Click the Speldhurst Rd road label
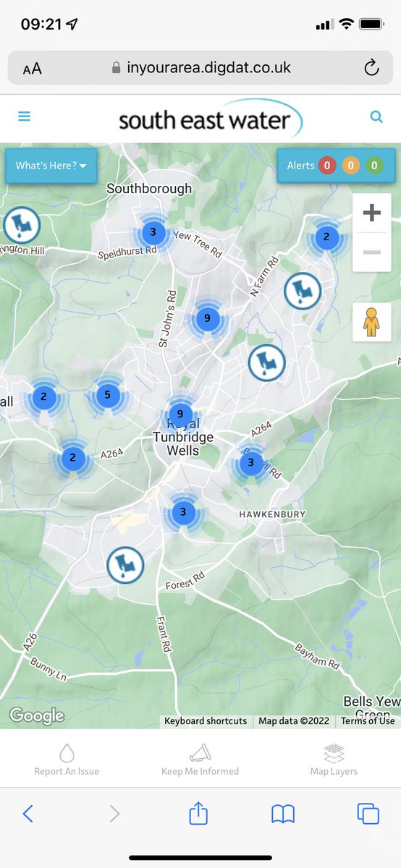This screenshot has height=868, width=401. (127, 252)
